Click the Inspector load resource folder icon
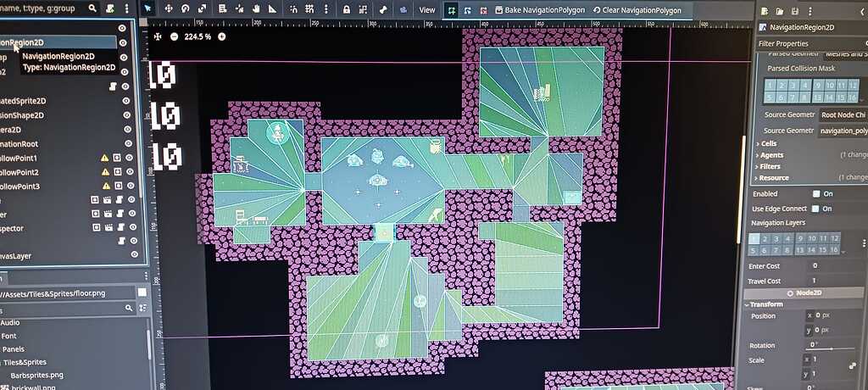The image size is (868, 390). tap(780, 11)
